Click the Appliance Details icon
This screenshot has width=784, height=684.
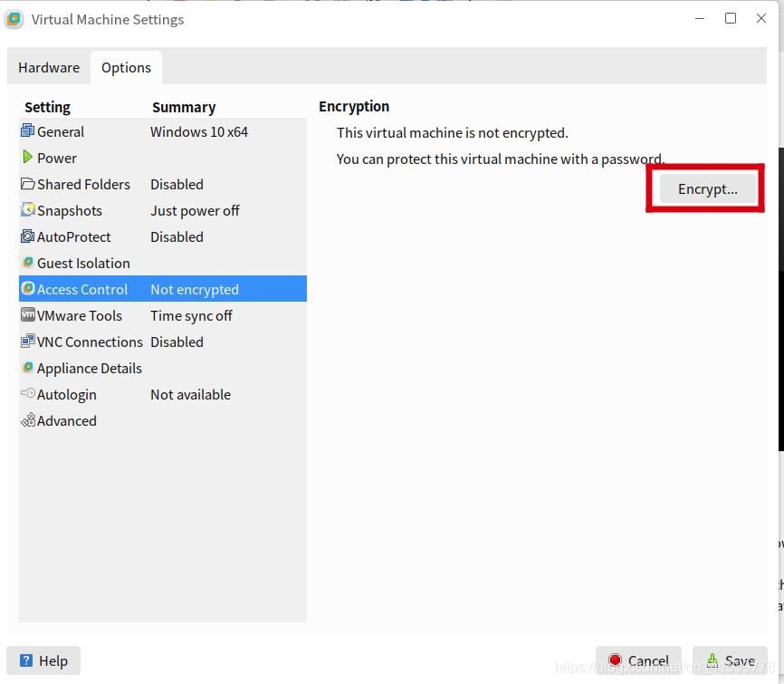pos(28,367)
